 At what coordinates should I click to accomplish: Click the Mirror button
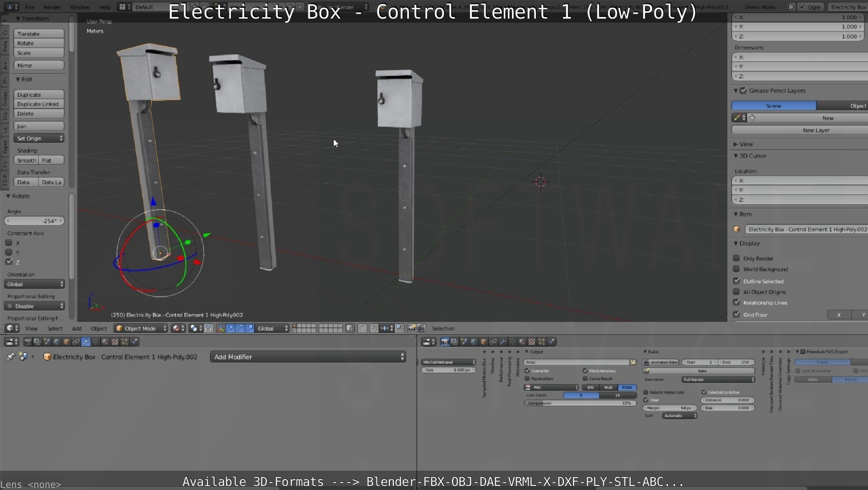(39, 65)
